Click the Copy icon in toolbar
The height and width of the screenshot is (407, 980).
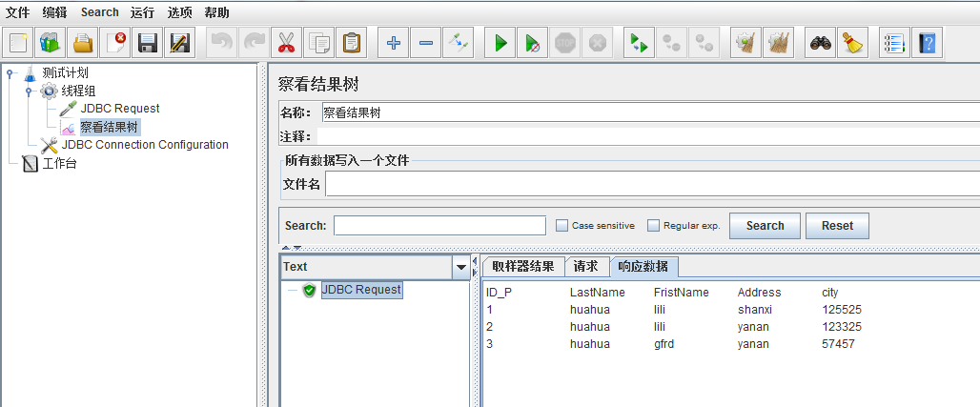(318, 43)
